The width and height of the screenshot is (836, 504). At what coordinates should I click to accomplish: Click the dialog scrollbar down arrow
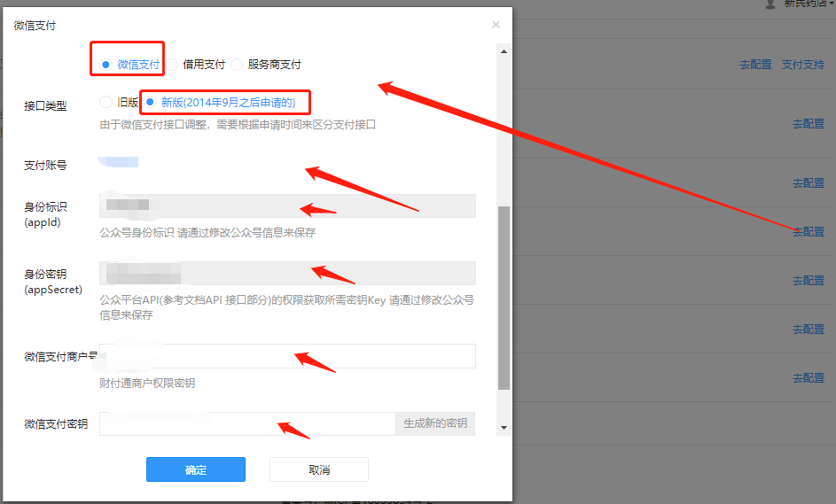504,427
